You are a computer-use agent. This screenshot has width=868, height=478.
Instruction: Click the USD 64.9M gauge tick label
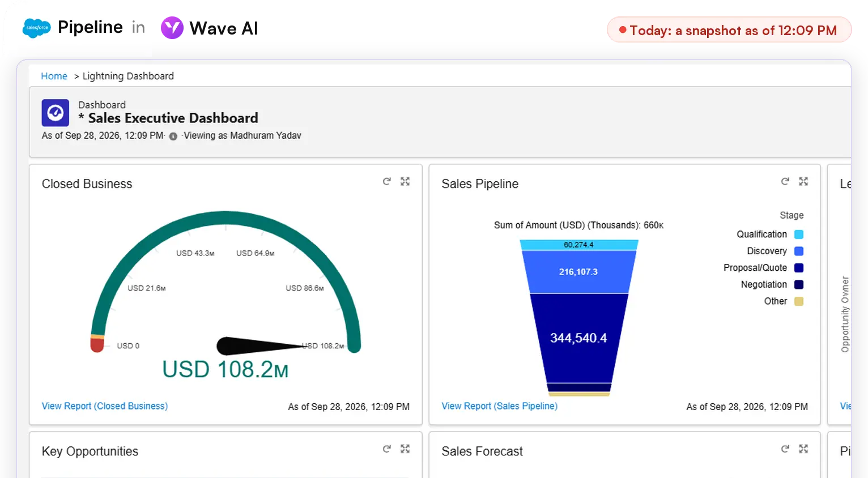pos(256,253)
